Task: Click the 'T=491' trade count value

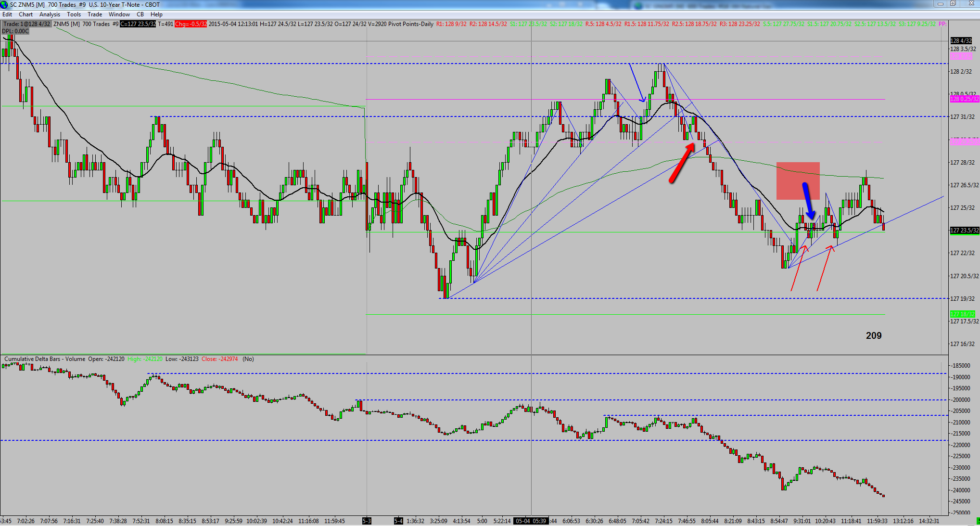Action: (165, 24)
